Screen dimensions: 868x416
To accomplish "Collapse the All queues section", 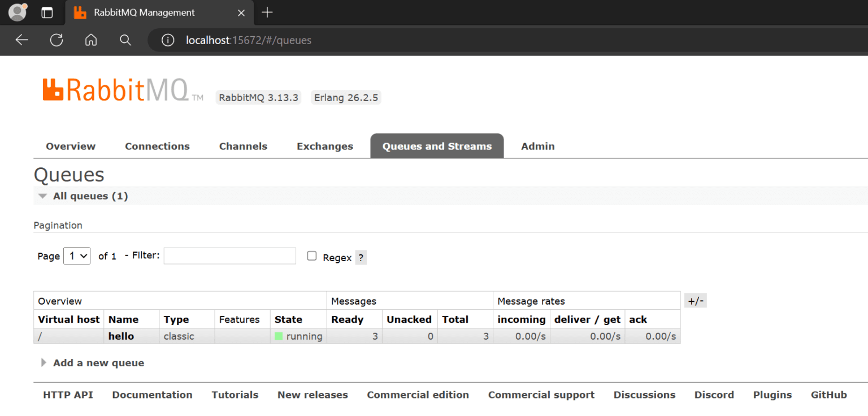I will pyautogui.click(x=42, y=196).
